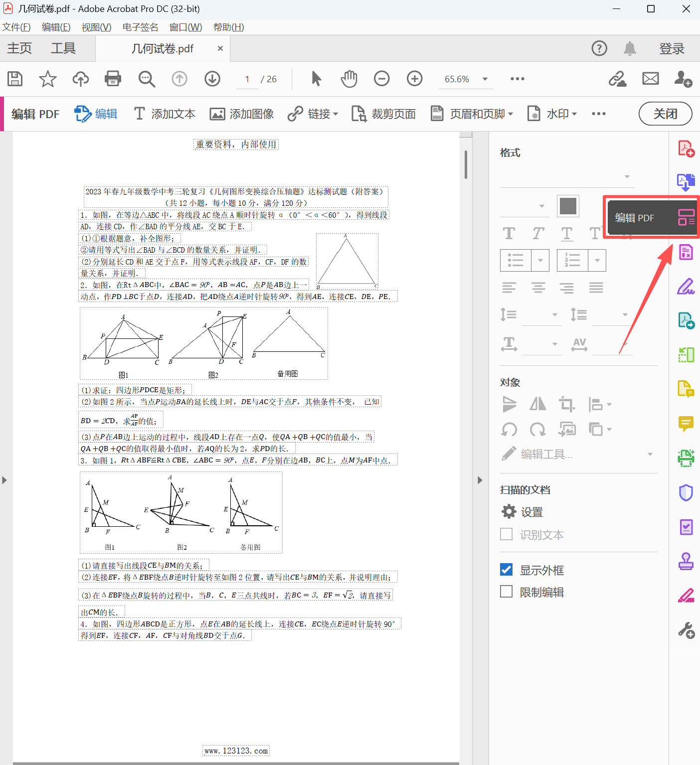The image size is (700, 765).
Task: Open the 视图(V) menu
Action: [96, 27]
